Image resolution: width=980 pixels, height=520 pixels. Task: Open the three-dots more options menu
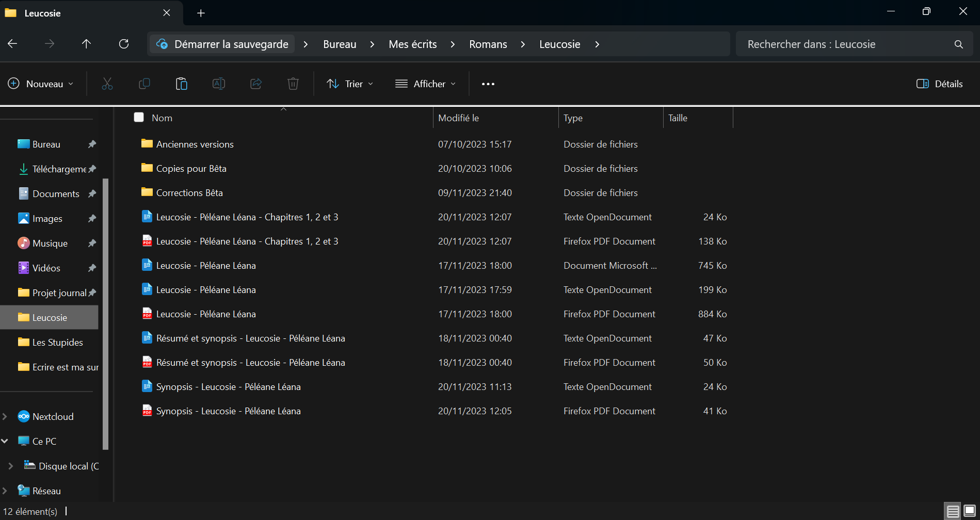[488, 84]
